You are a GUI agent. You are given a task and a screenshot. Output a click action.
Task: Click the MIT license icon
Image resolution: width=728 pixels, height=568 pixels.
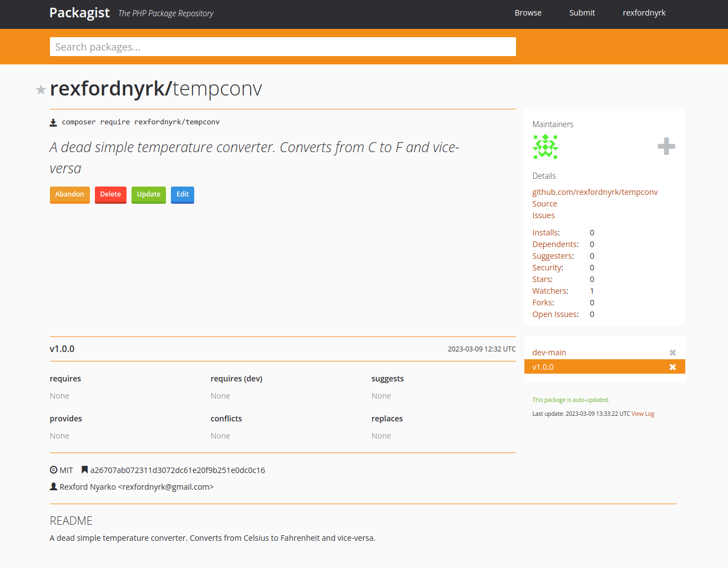[x=54, y=470]
